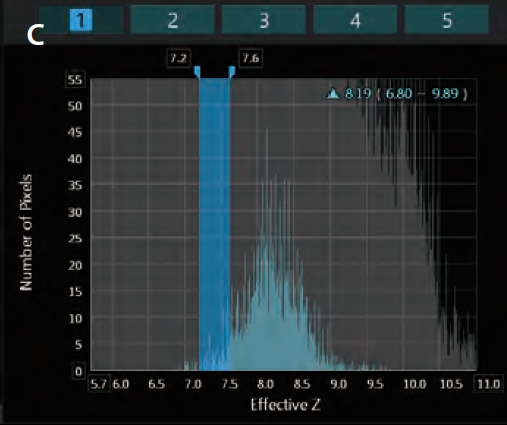Click the 7.2 lower bound value box
This screenshot has height=425, width=507.
[x=178, y=59]
